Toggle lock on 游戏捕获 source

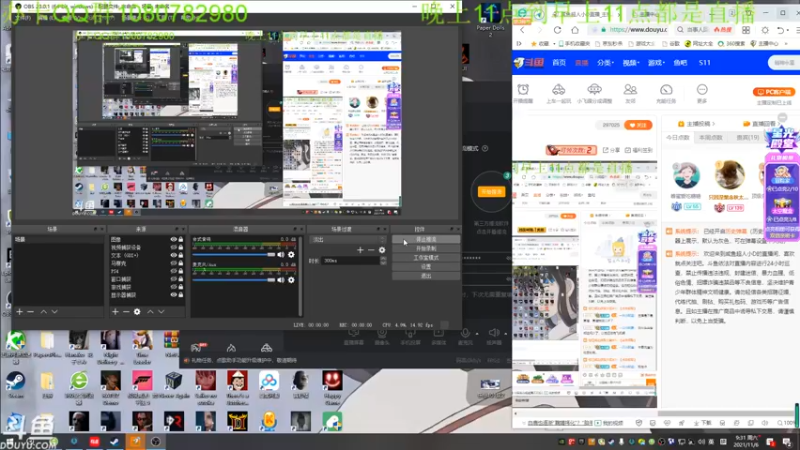[181, 287]
